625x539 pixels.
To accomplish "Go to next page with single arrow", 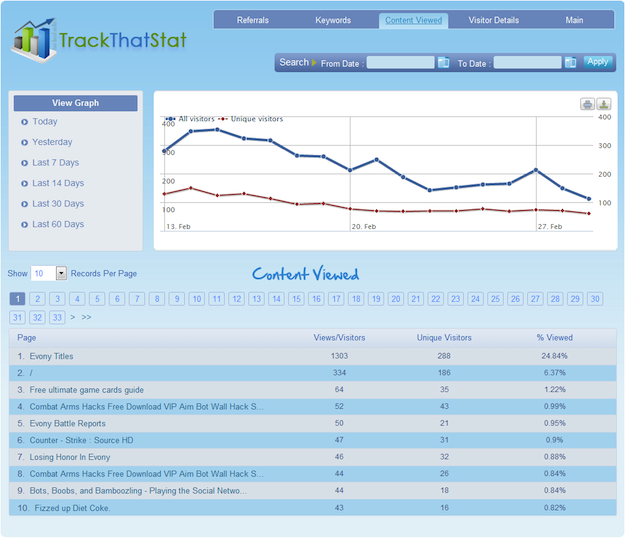I will tap(72, 317).
